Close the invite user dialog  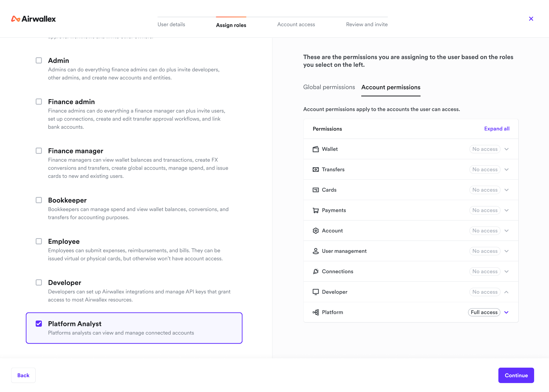(531, 19)
